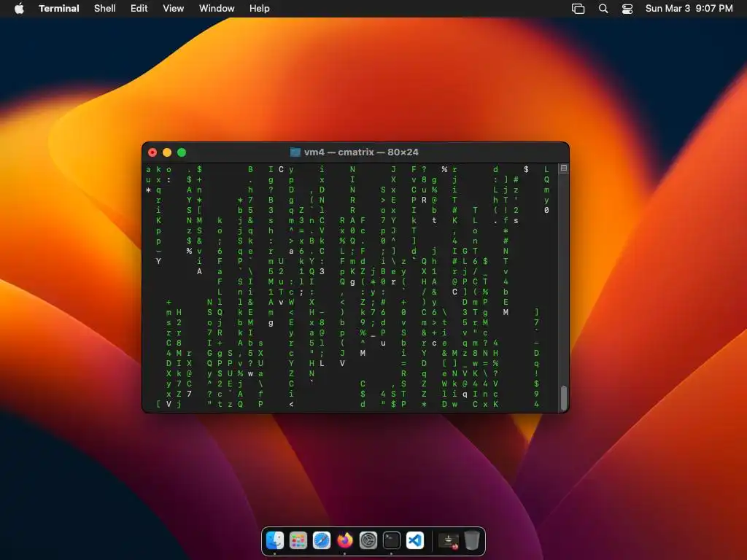Click the date and time in the menu bar

coord(689,9)
